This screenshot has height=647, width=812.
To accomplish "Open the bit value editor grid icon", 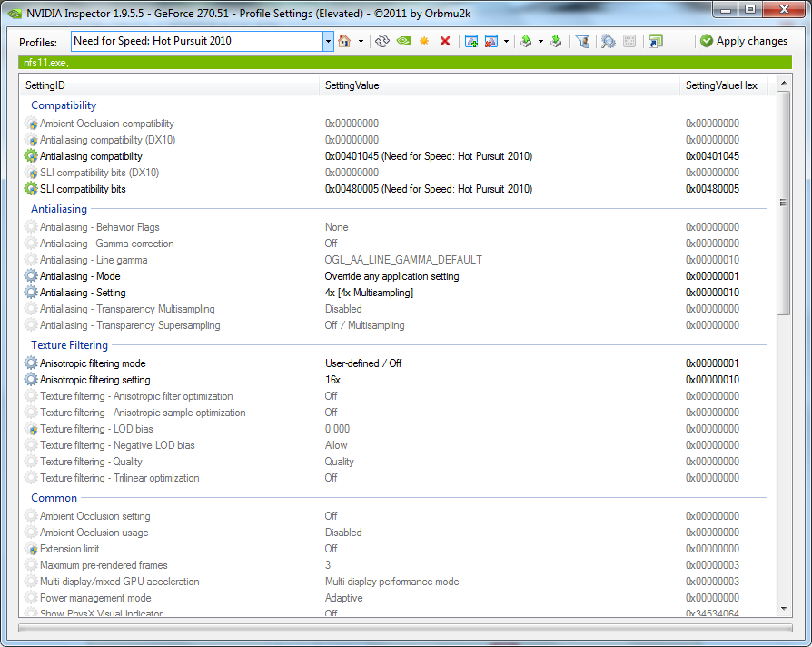I will pyautogui.click(x=629, y=41).
